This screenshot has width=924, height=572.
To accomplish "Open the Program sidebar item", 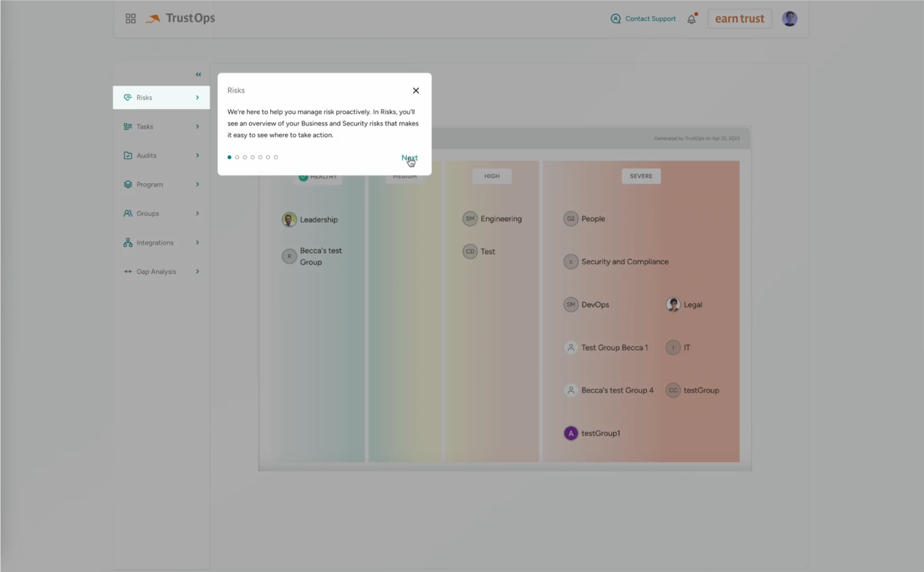I will [149, 184].
